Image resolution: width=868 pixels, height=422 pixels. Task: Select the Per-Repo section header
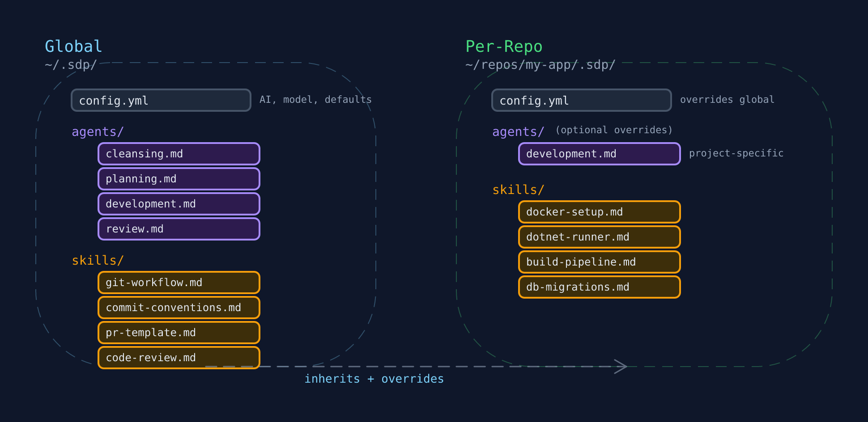pyautogui.click(x=504, y=46)
